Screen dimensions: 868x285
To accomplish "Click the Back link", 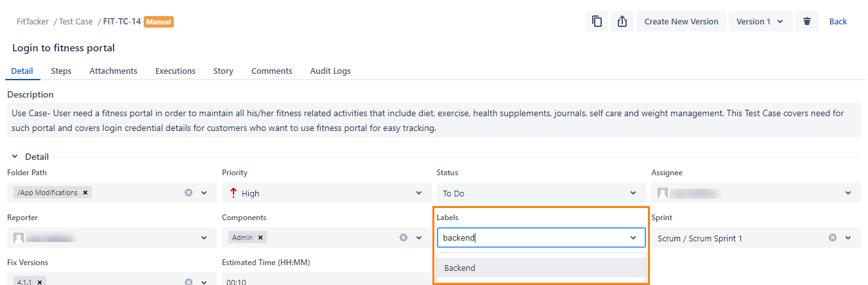I will [838, 21].
